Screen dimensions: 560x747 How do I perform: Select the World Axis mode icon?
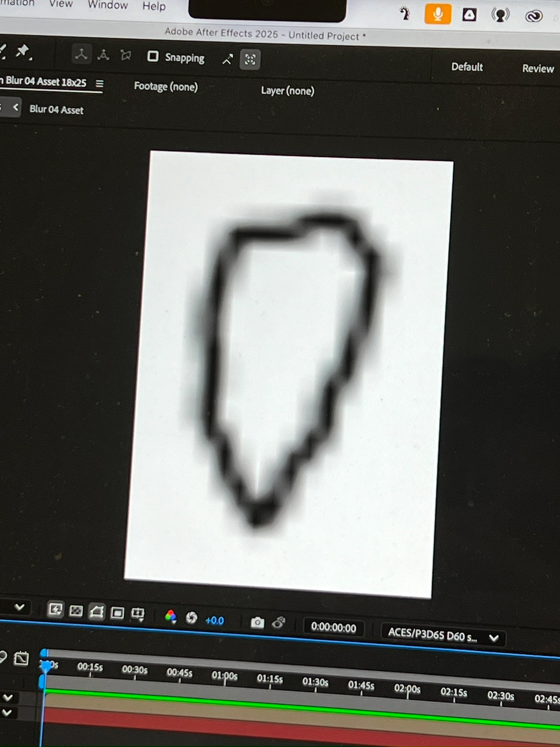103,56
